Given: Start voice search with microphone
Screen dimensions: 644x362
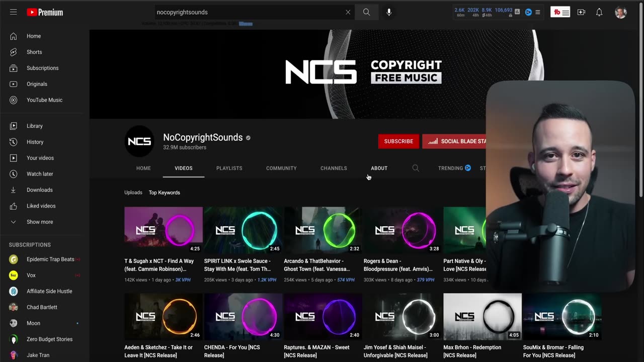Looking at the screenshot, I should pos(389,12).
